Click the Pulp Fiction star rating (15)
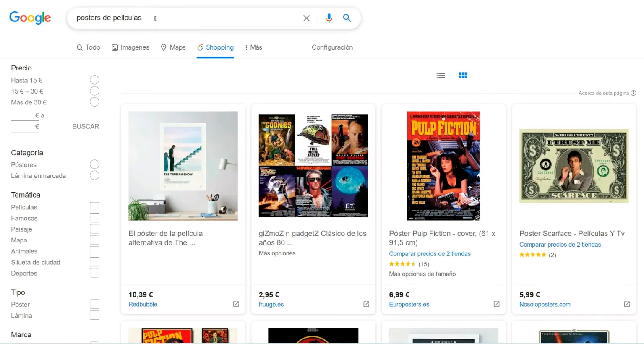Screen dimensions: 644x344 (409, 264)
